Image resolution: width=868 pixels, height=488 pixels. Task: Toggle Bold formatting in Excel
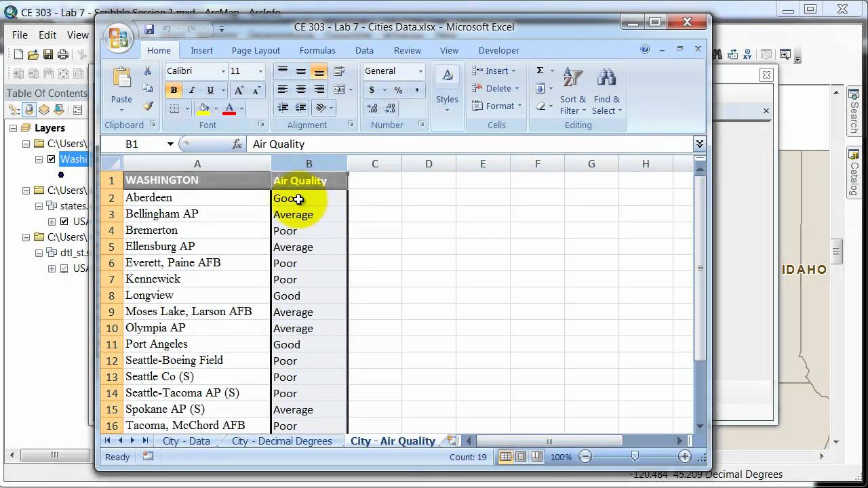(x=174, y=90)
